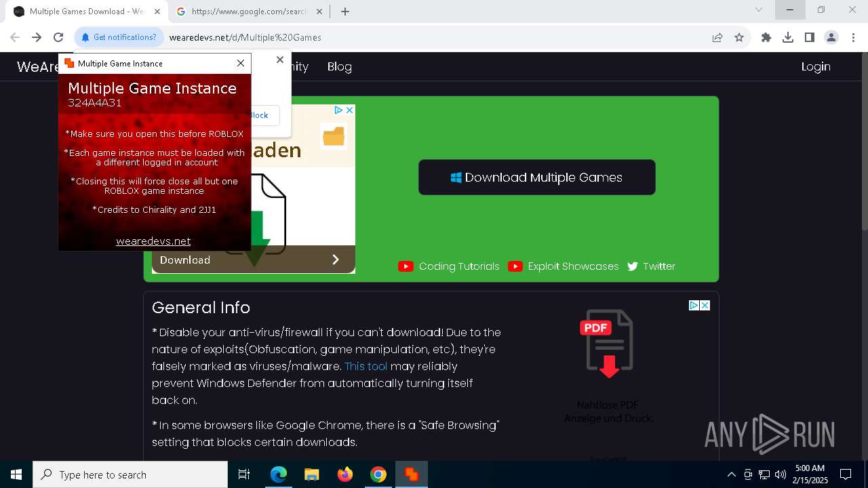Switch to the Google search tab
868x488 pixels.
click(248, 12)
